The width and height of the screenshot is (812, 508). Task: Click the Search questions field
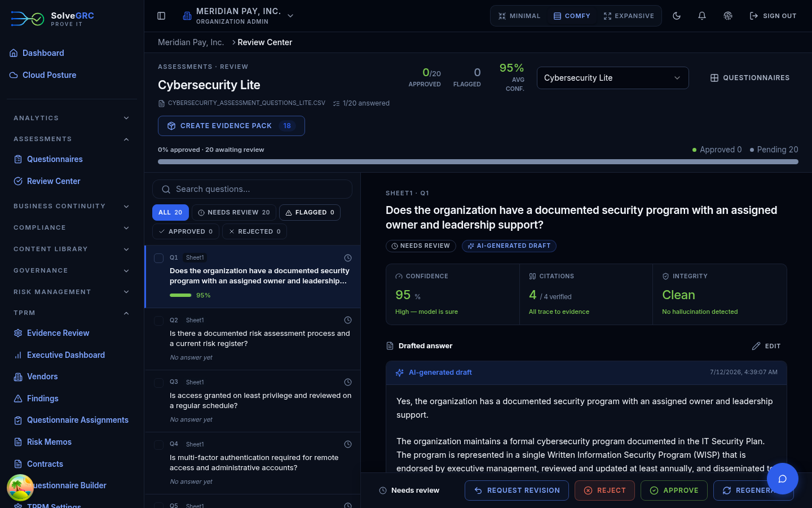(x=252, y=189)
